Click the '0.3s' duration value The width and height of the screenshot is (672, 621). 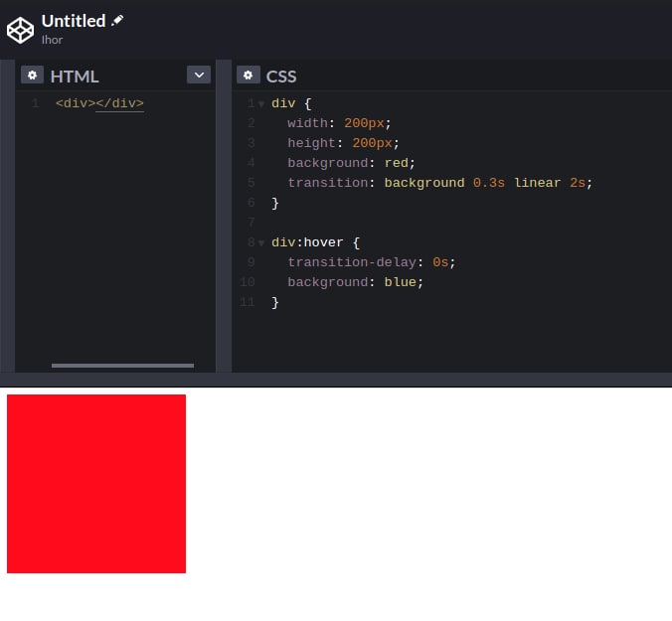tap(489, 183)
